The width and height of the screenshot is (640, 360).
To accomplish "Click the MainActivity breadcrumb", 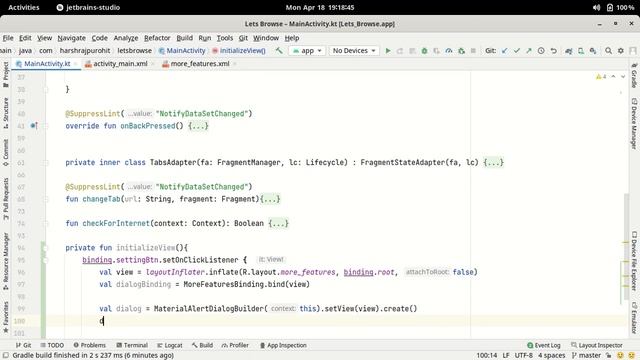I will pos(182,51).
